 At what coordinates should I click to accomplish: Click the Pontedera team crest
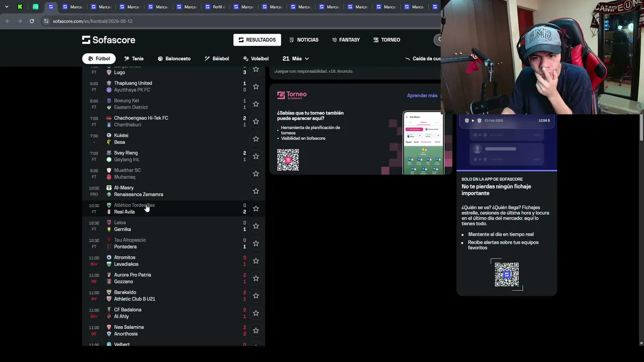[109, 247]
